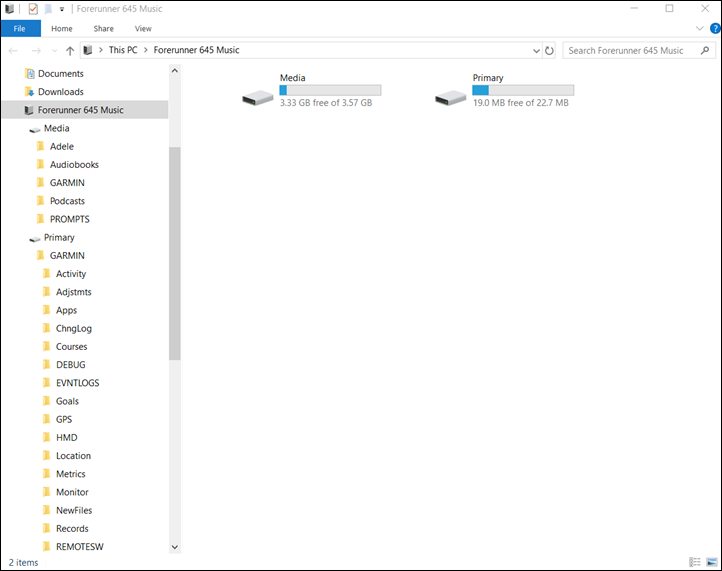Open the ChngLog folder
The image size is (722, 571).
(x=74, y=328)
